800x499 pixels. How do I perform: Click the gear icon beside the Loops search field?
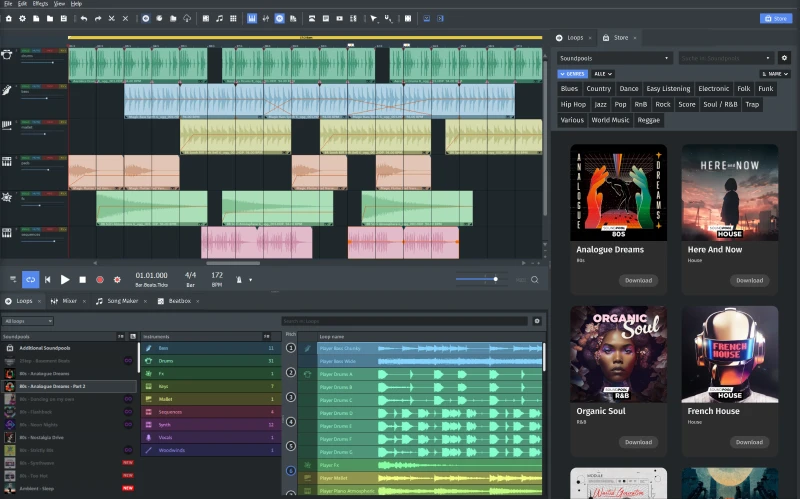tap(537, 321)
